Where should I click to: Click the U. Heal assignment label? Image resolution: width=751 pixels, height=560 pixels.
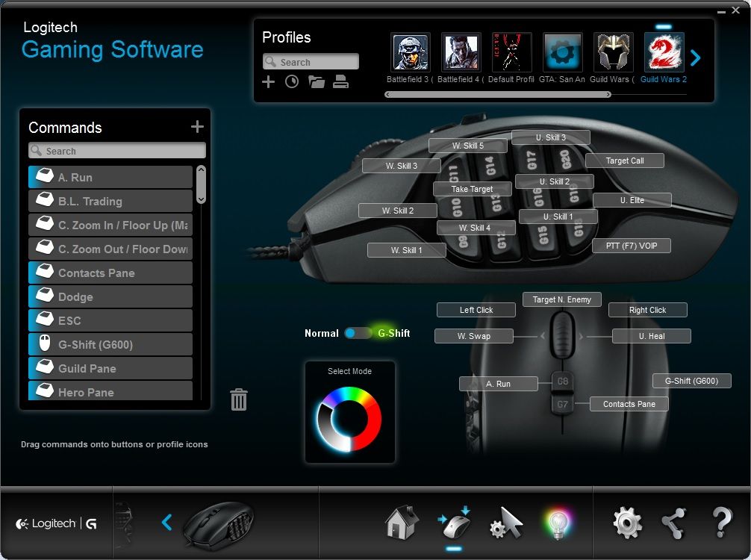pos(652,336)
